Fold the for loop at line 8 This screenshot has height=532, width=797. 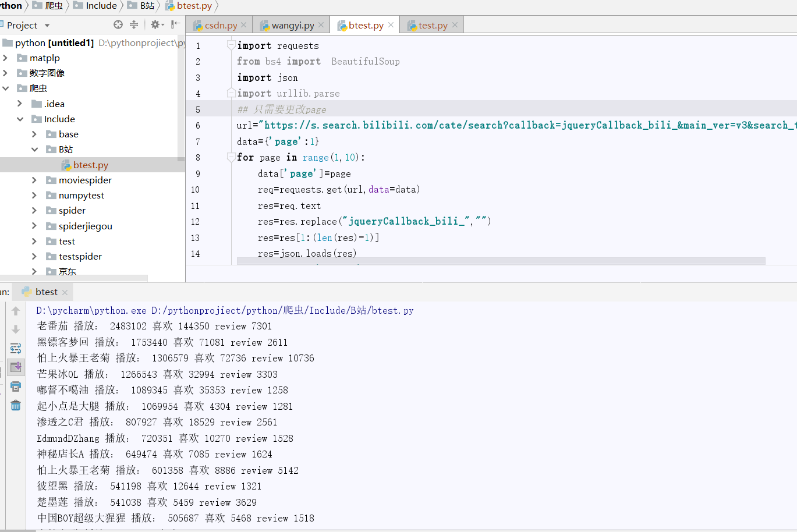click(231, 157)
